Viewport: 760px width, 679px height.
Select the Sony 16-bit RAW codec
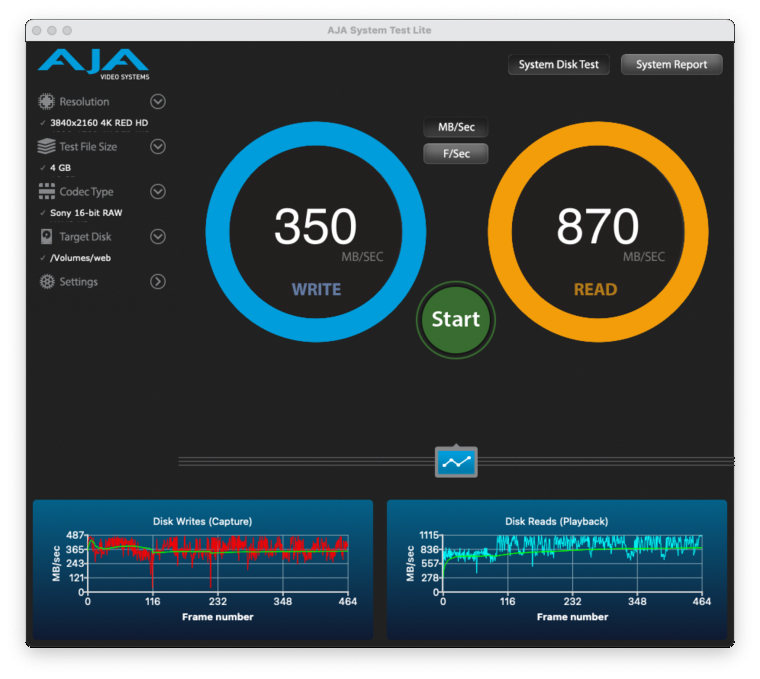tap(86, 213)
